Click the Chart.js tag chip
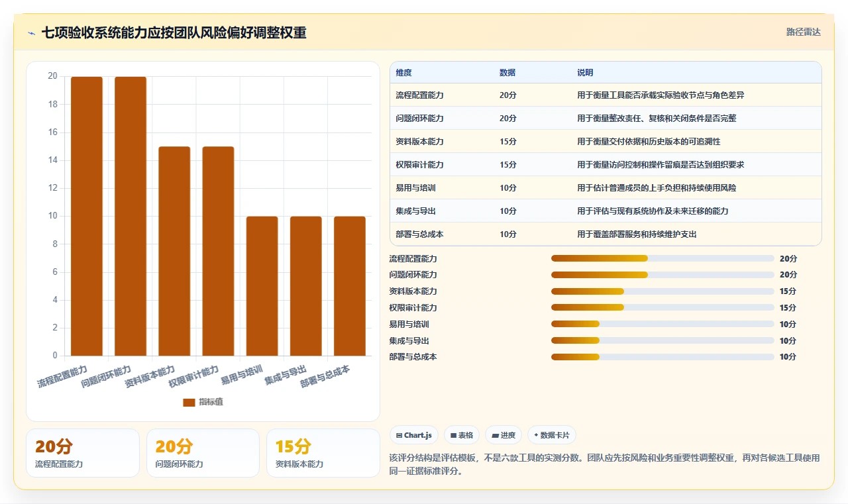The height and width of the screenshot is (504, 848). (x=414, y=435)
